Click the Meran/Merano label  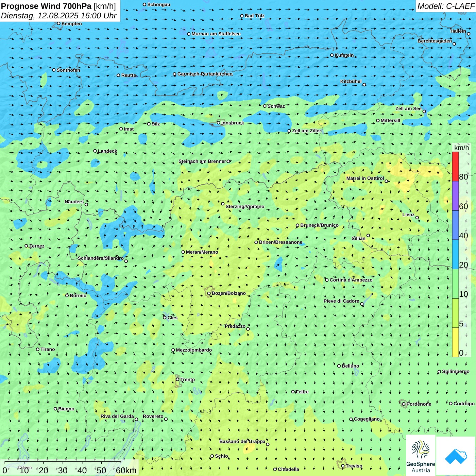pyautogui.click(x=202, y=252)
